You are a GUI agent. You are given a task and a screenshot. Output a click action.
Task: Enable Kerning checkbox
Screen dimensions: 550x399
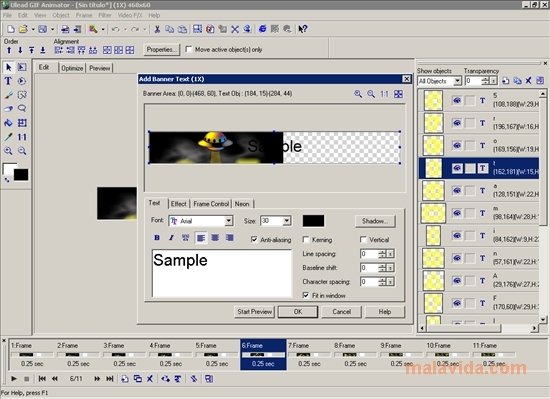306,239
